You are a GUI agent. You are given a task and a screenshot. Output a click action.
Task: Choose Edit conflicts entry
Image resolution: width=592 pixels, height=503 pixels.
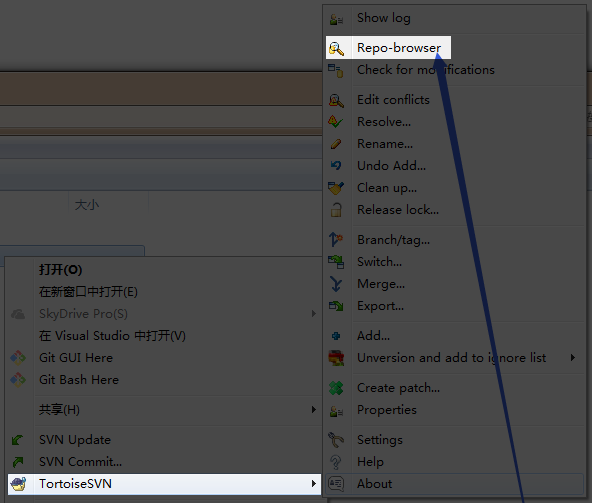[x=393, y=100]
